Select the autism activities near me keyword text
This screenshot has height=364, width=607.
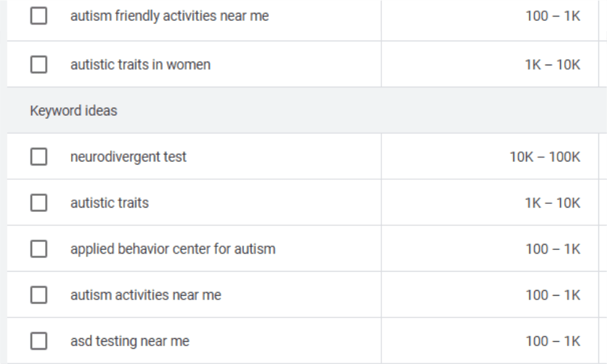pyautogui.click(x=145, y=296)
